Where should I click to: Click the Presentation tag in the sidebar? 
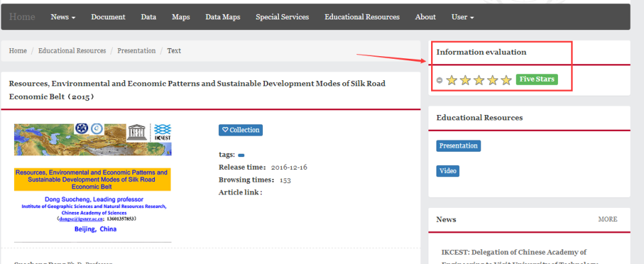(x=458, y=146)
